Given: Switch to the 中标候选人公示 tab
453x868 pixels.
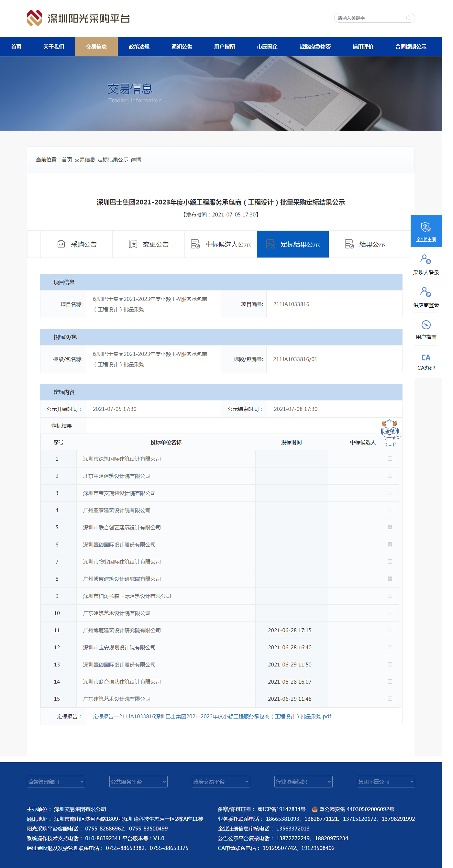Looking at the screenshot, I should tap(221, 244).
